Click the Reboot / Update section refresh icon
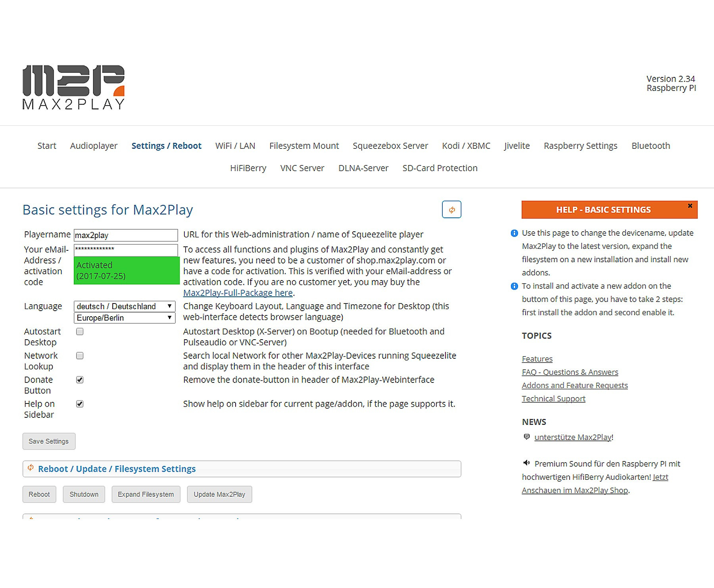Viewport: 714px width, 588px height. pos(31,468)
